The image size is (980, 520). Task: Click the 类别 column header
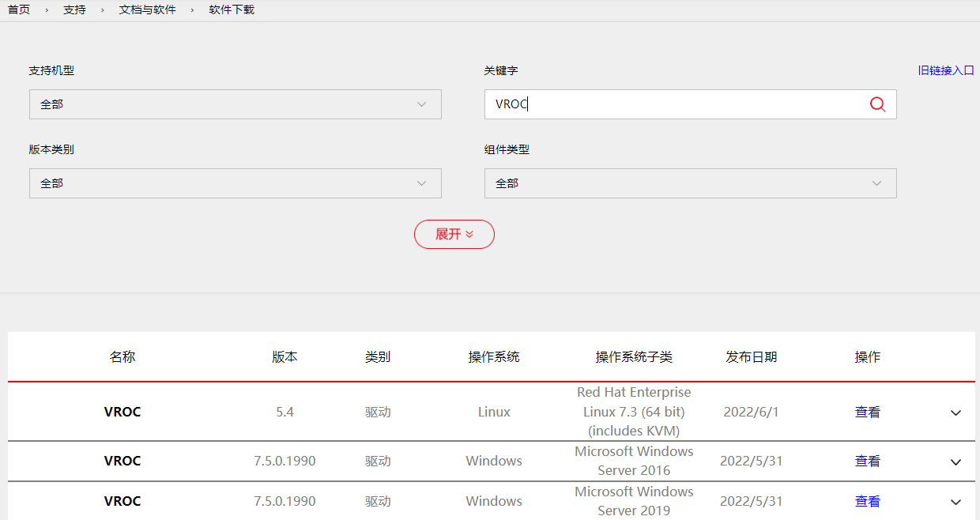pyautogui.click(x=378, y=356)
